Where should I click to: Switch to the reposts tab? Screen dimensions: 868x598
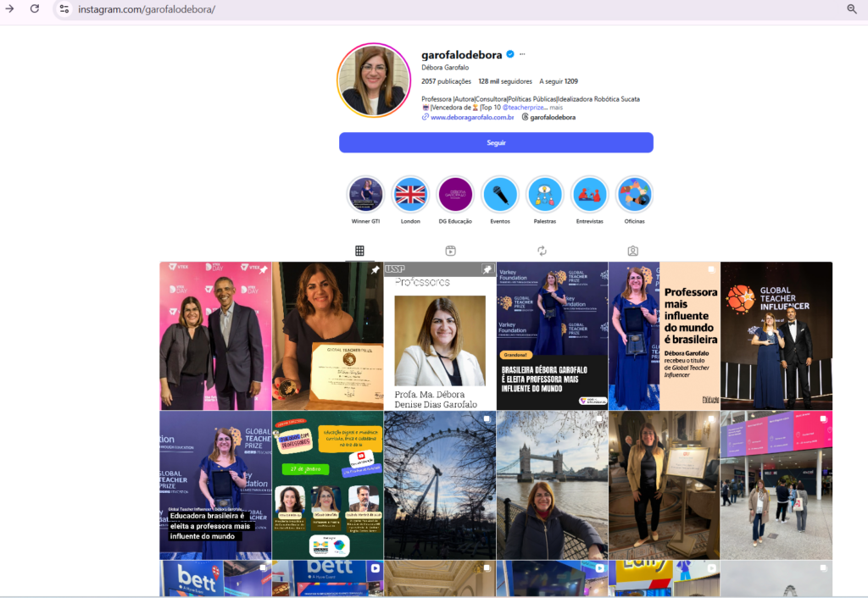[x=542, y=251]
